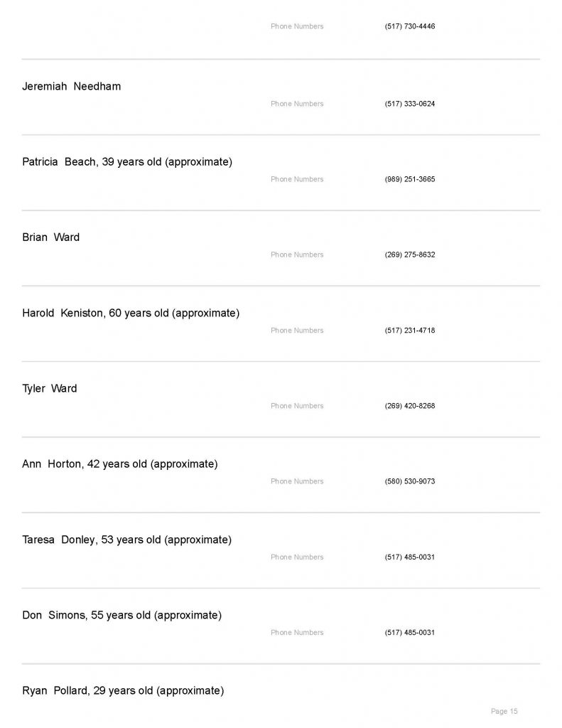Click the Page 15 footer label
The height and width of the screenshot is (728, 562).
(504, 711)
